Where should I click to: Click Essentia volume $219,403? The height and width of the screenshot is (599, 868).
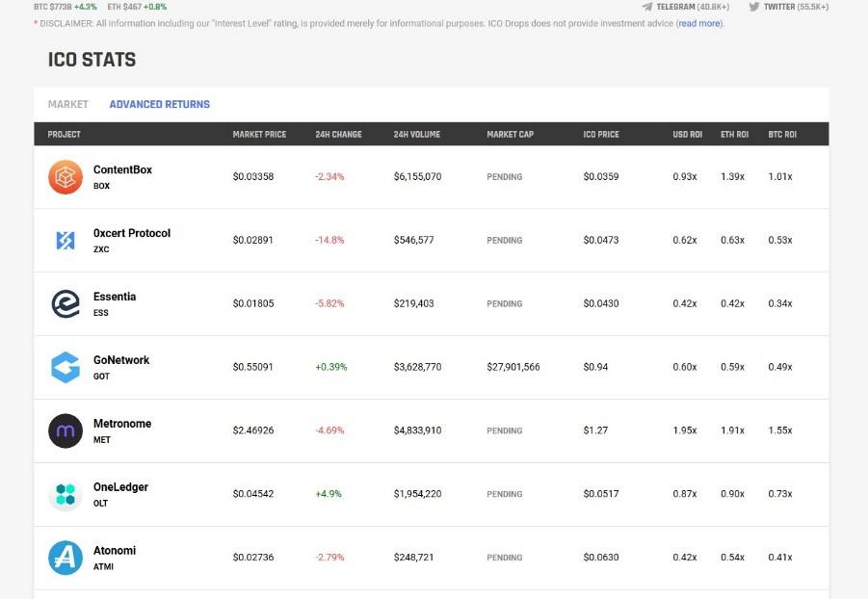click(x=414, y=303)
